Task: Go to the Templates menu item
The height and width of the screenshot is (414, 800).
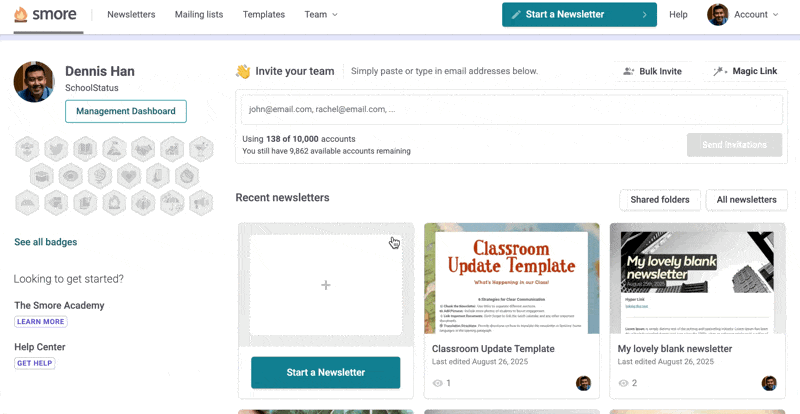Action: tap(263, 14)
